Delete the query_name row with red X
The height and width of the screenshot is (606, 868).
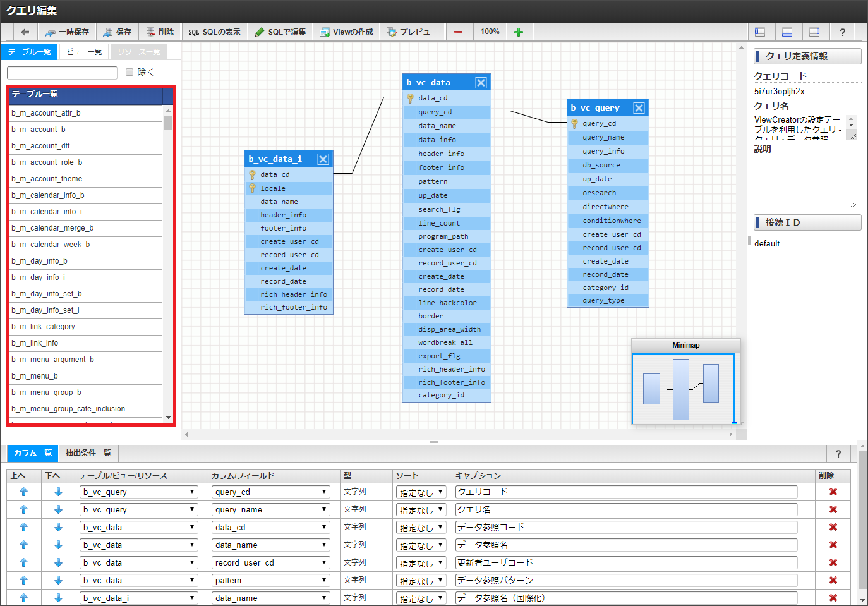pyautogui.click(x=833, y=509)
